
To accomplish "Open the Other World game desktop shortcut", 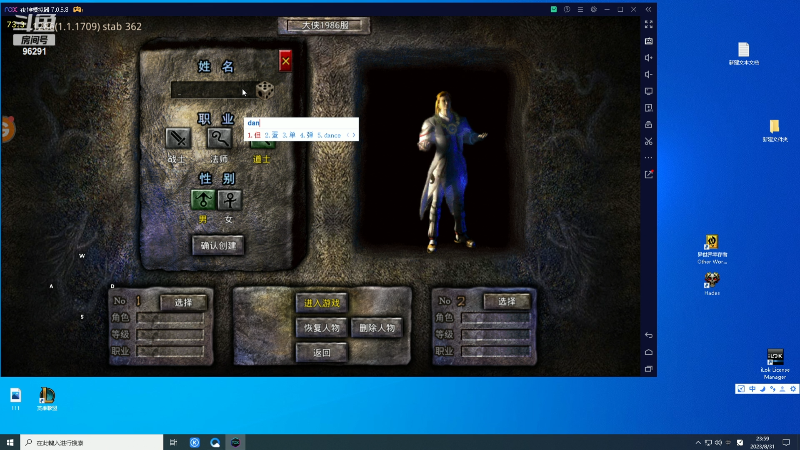I will click(712, 249).
